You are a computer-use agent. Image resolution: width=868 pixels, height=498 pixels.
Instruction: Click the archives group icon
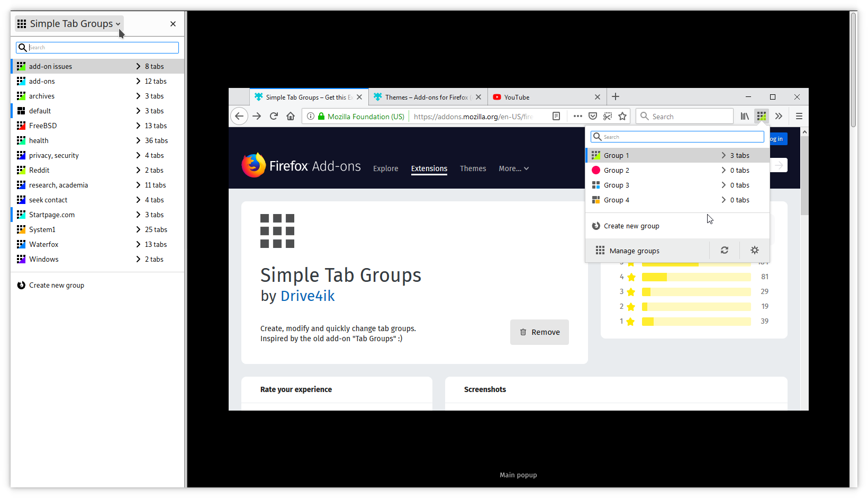[21, 96]
